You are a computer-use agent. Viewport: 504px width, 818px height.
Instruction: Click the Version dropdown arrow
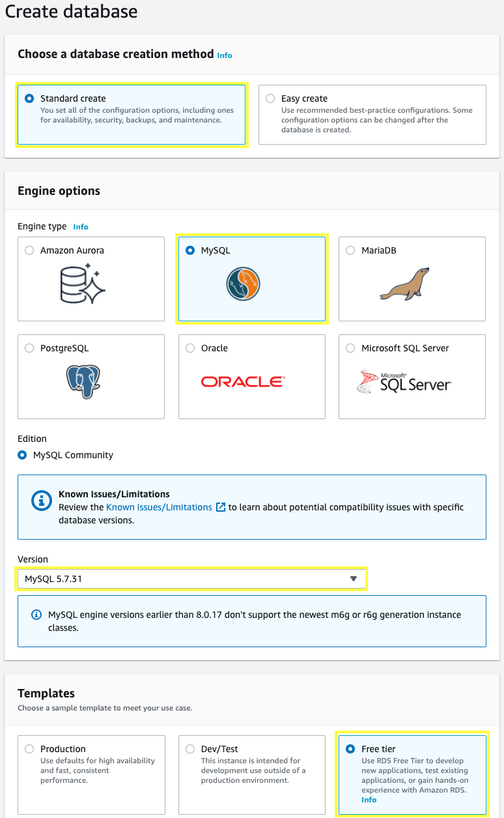354,579
